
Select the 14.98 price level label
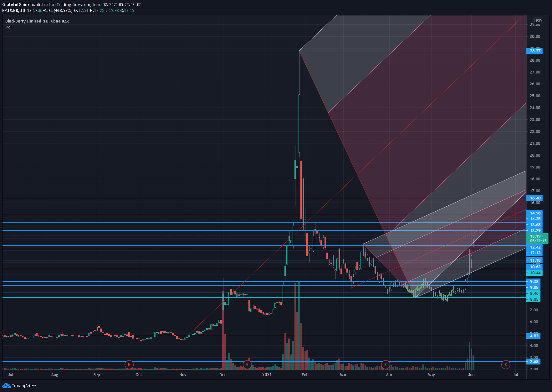click(535, 213)
